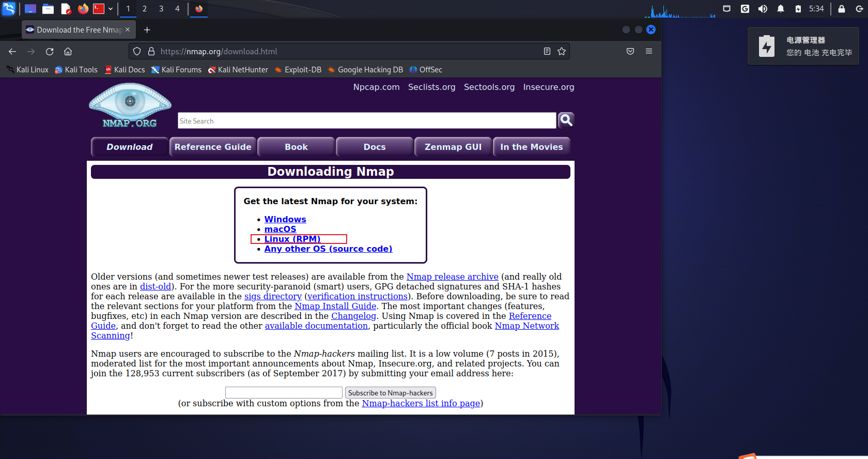Open the Docs nav tab
Image resolution: width=868 pixels, height=459 pixels.
(x=375, y=147)
